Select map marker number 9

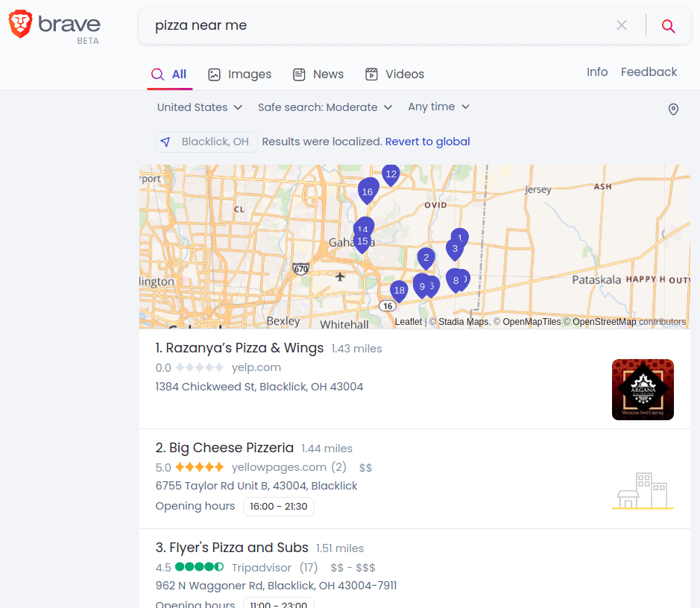pos(422,285)
